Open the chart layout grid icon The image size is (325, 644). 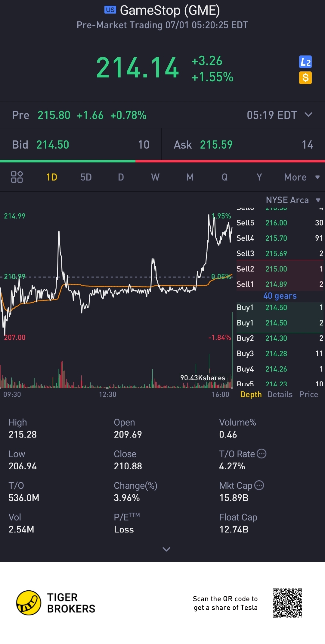[17, 177]
